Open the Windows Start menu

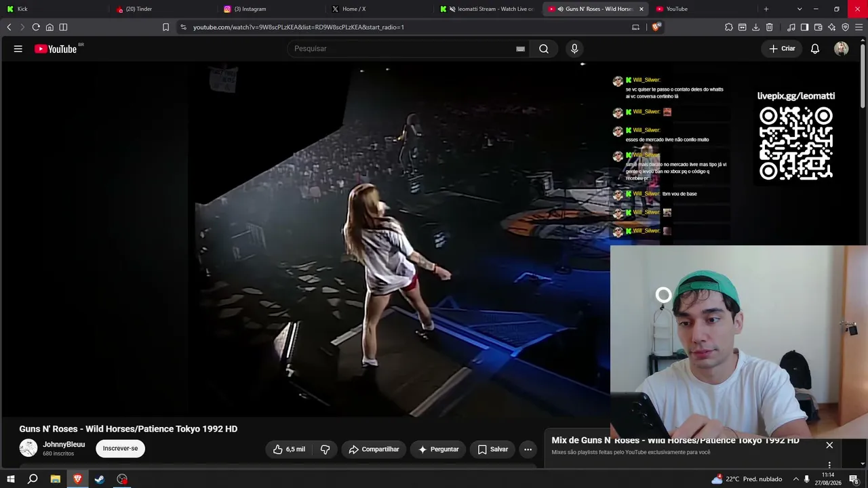coord(10,479)
